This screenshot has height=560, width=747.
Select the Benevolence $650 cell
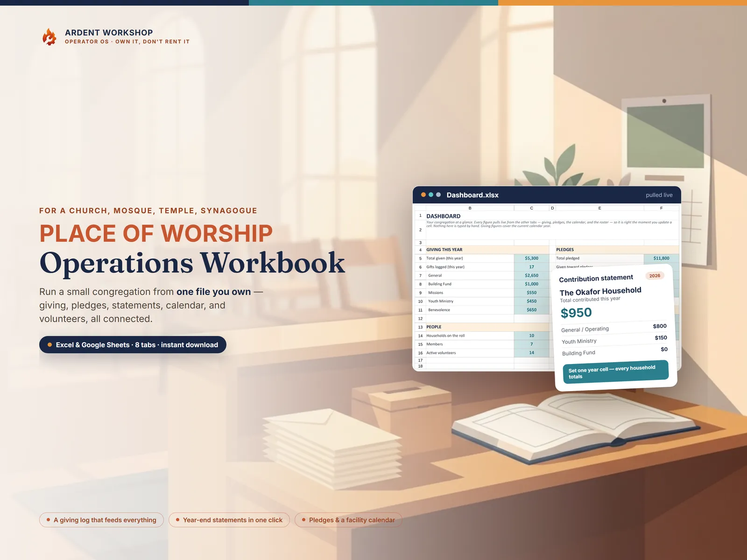(531, 310)
